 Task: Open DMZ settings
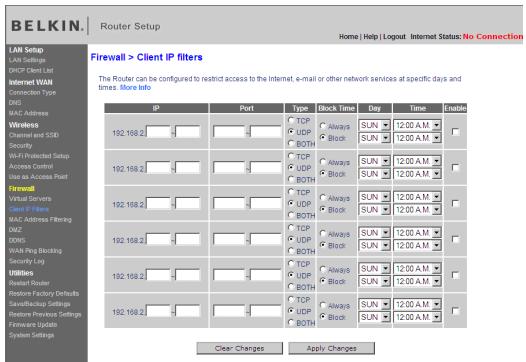(x=15, y=230)
